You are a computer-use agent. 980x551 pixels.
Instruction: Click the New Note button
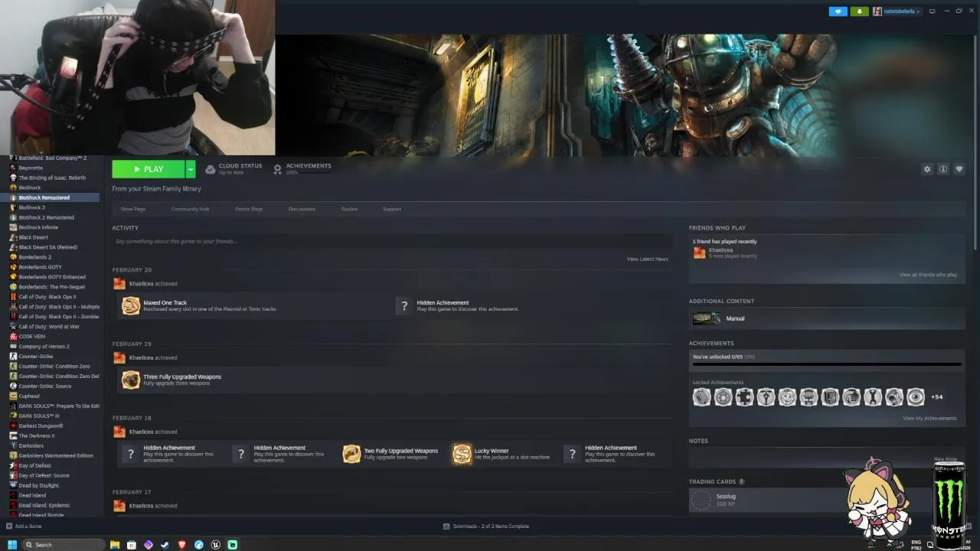pos(946,459)
